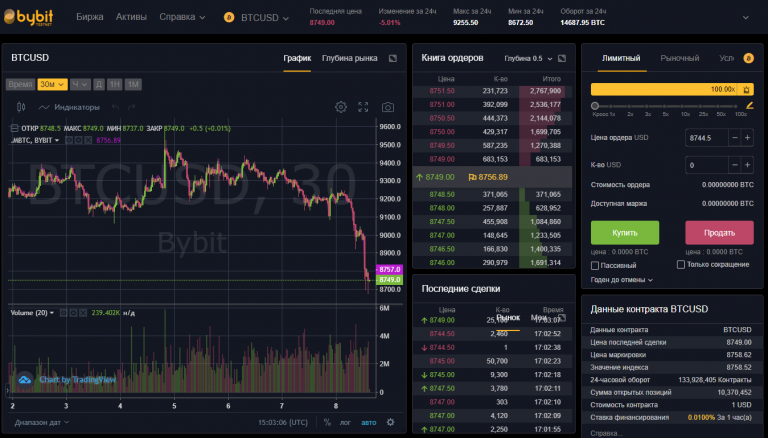Screen dimensions: 768x438
Task: Expand the chart panel window icon
Action: click(x=393, y=58)
